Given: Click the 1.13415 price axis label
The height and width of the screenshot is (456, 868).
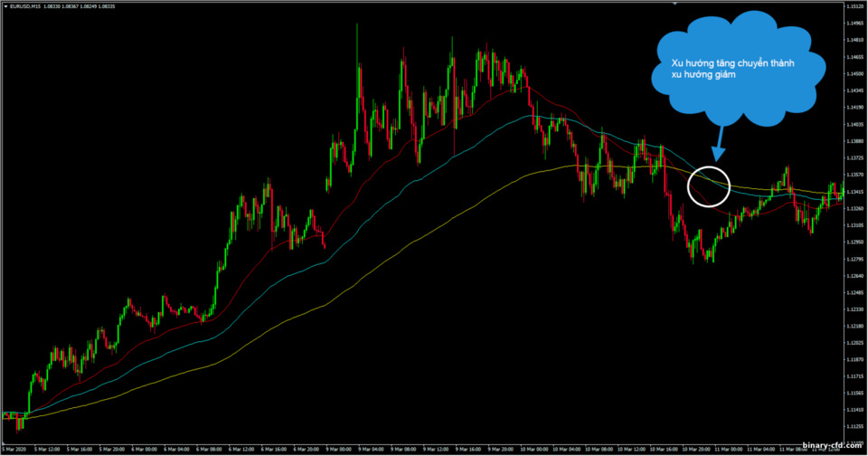Looking at the screenshot, I should [x=855, y=192].
